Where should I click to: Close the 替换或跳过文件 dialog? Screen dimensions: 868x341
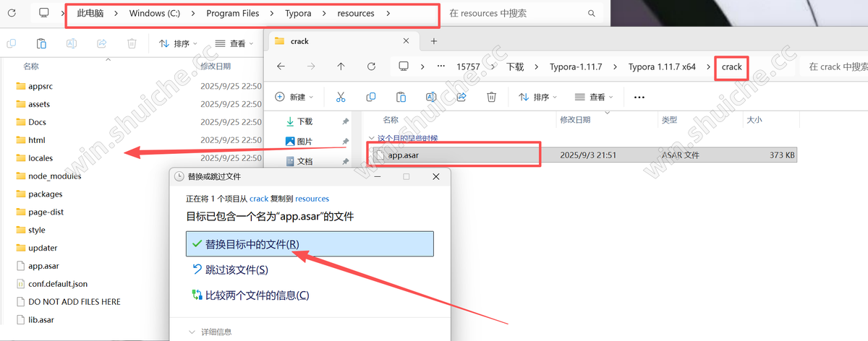pos(435,176)
